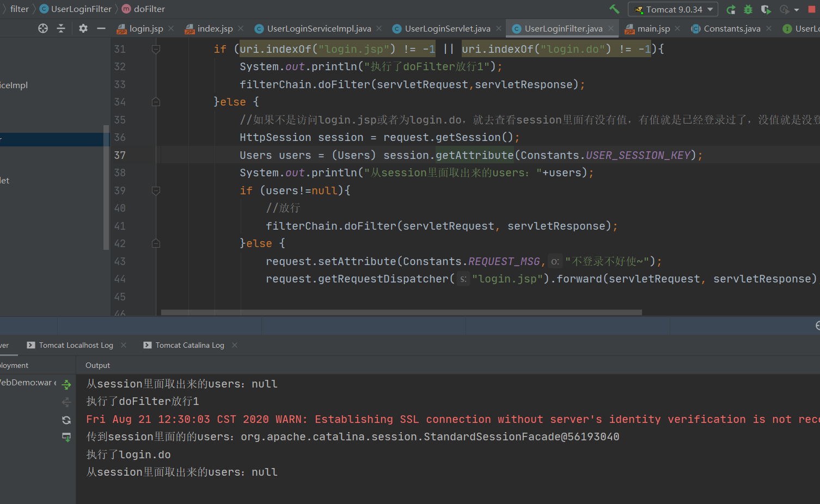The image size is (820, 504).
Task: Click REQUEST_MSG constant on line 43
Action: [504, 261]
